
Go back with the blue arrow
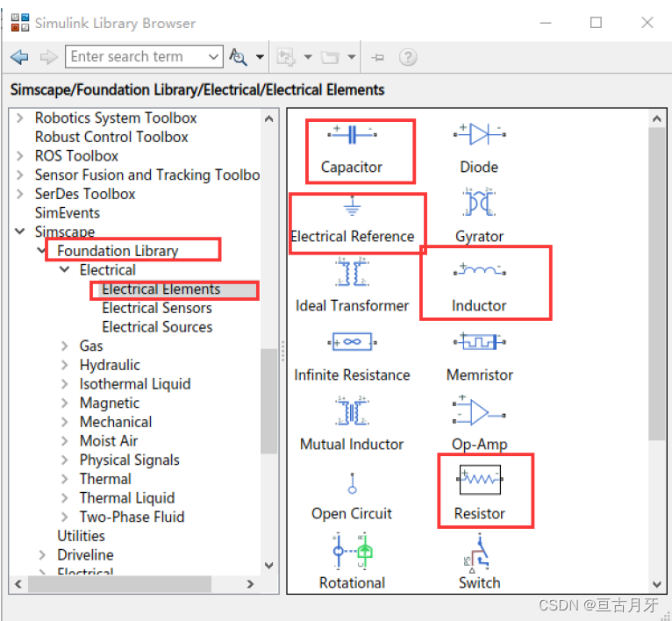click(x=19, y=56)
